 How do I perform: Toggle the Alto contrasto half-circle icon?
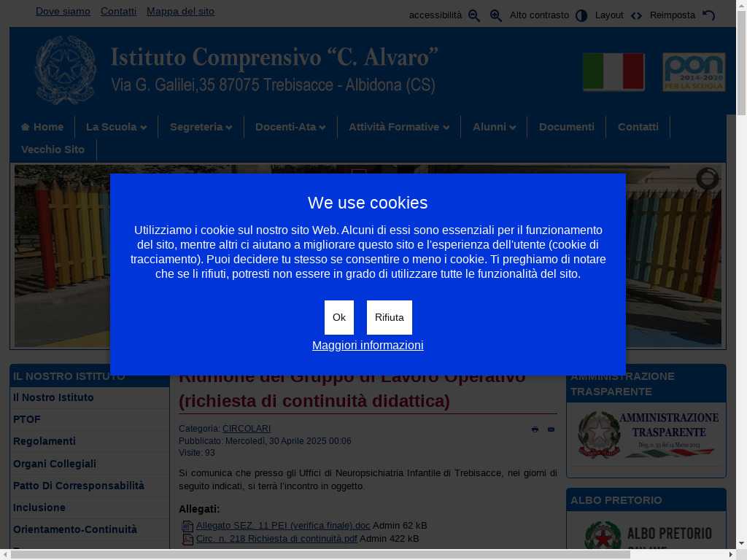point(581,16)
